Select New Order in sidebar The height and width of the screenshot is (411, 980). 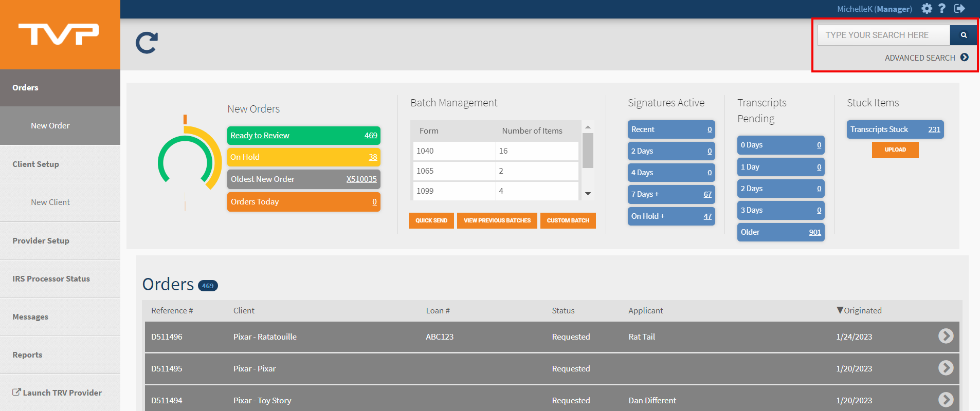pyautogui.click(x=60, y=126)
